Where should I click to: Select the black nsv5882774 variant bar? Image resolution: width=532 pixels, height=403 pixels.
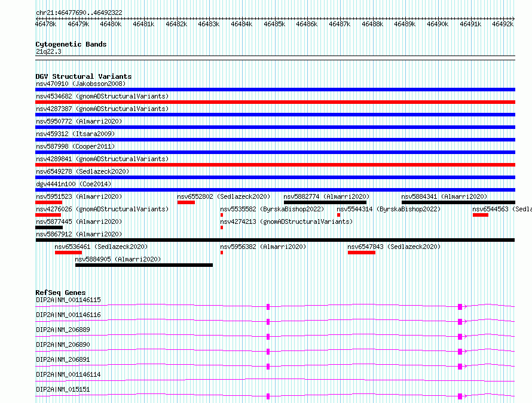pyautogui.click(x=325, y=202)
